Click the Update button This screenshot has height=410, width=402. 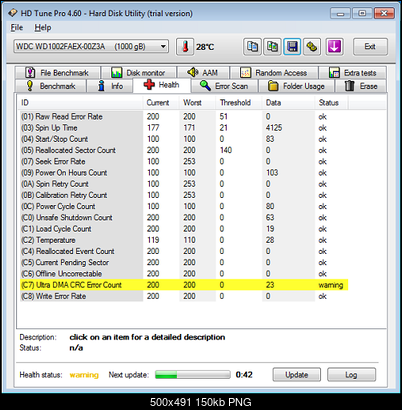pyautogui.click(x=297, y=375)
